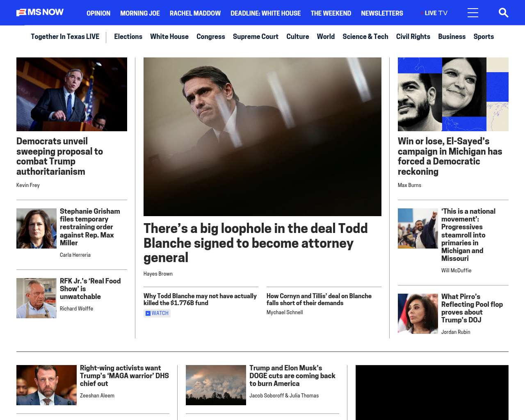Open El-Sayed collage image
The height and width of the screenshot is (420, 525).
pyautogui.click(x=453, y=94)
